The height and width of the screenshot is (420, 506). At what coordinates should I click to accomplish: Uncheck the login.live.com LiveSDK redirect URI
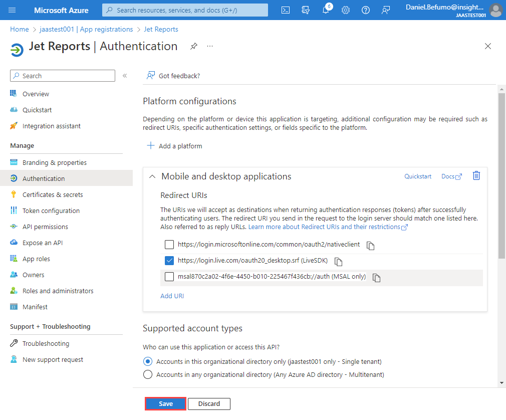pos(169,261)
